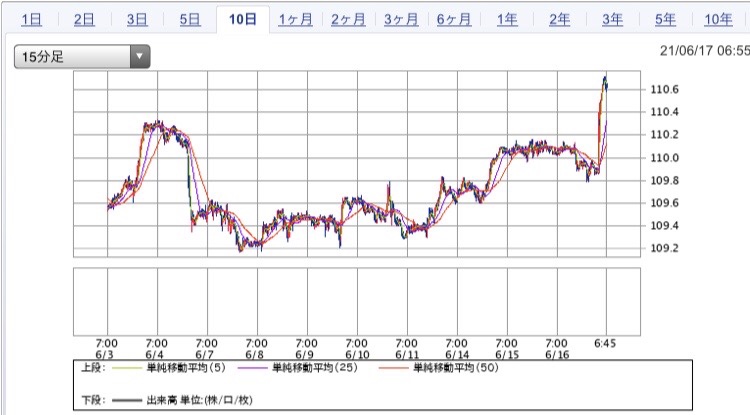Click the price spike peak near 6:45

[605, 77]
